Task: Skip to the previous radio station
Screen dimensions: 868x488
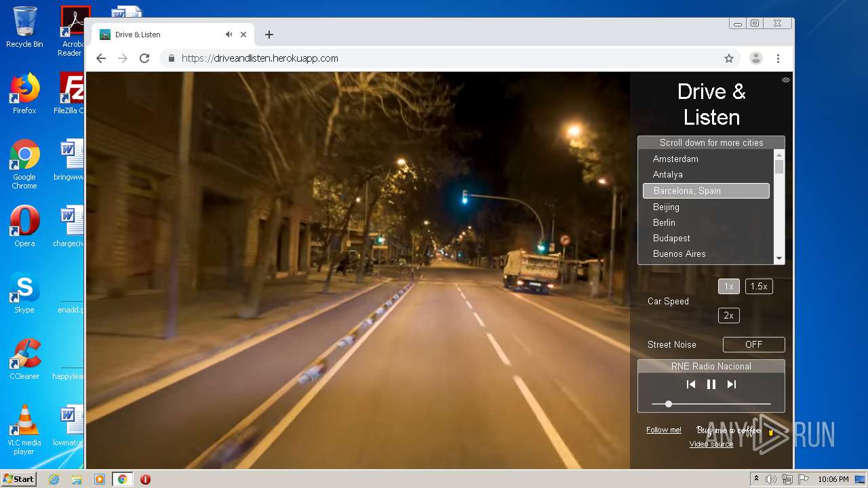Action: [691, 384]
